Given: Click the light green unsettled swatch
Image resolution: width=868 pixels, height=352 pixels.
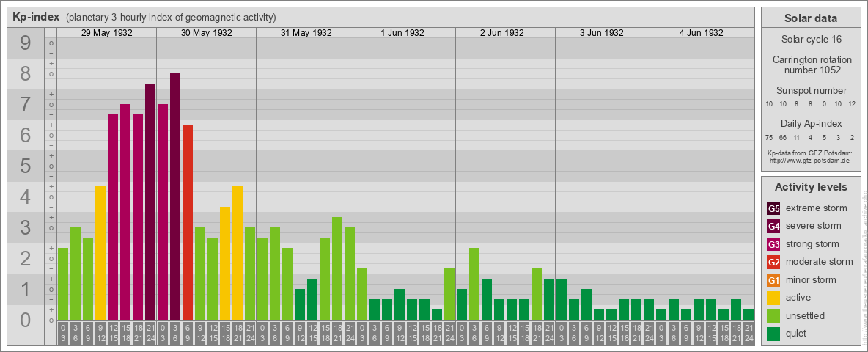Looking at the screenshot, I should click(x=773, y=316).
